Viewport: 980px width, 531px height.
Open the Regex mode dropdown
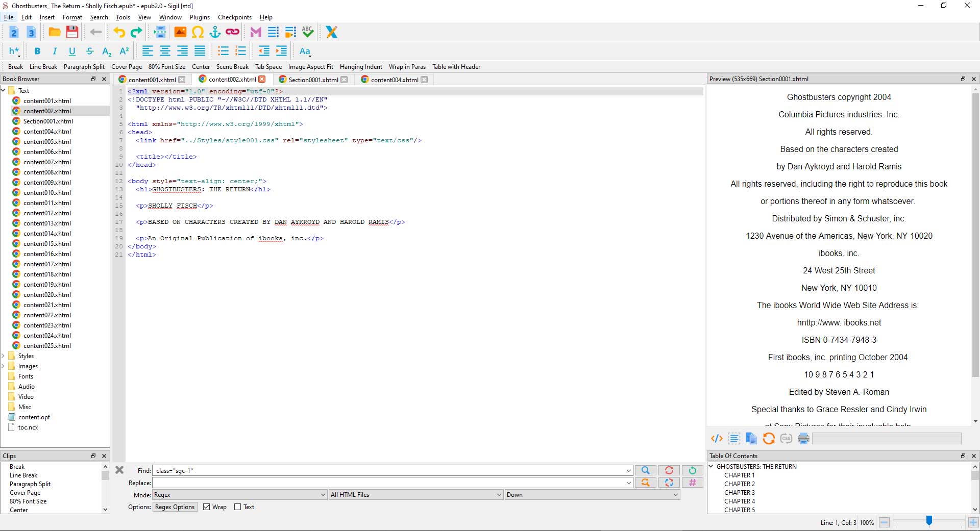239,495
